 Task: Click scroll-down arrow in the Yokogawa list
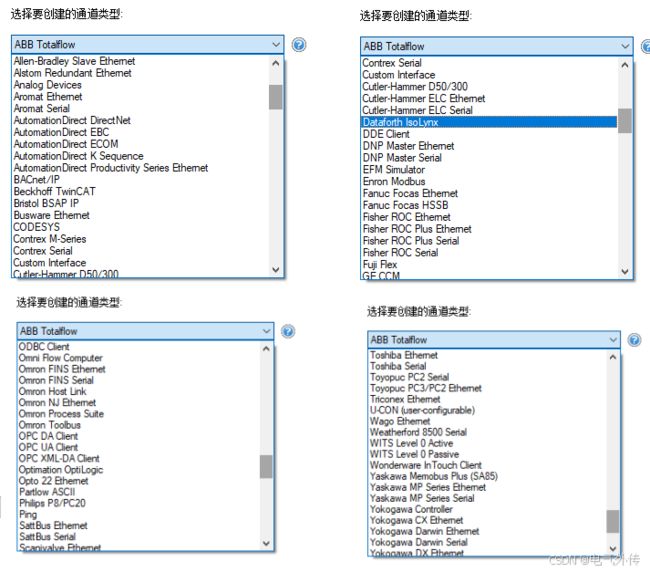(x=613, y=548)
